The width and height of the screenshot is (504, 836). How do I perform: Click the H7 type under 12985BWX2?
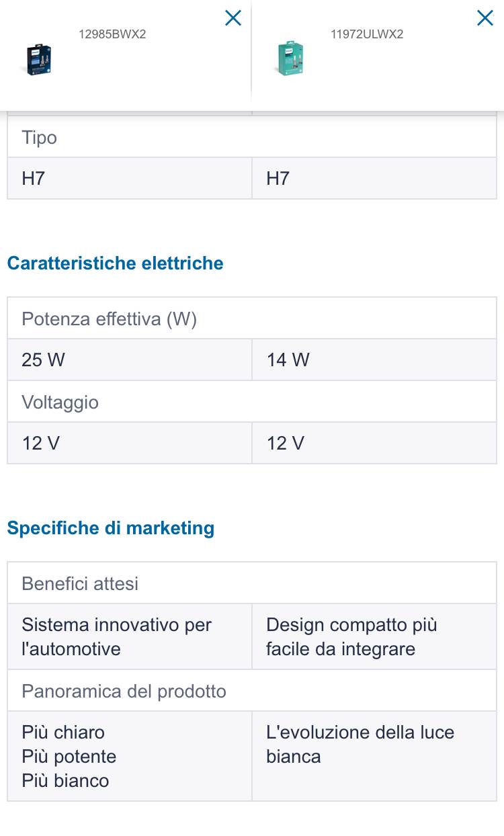coord(33,179)
